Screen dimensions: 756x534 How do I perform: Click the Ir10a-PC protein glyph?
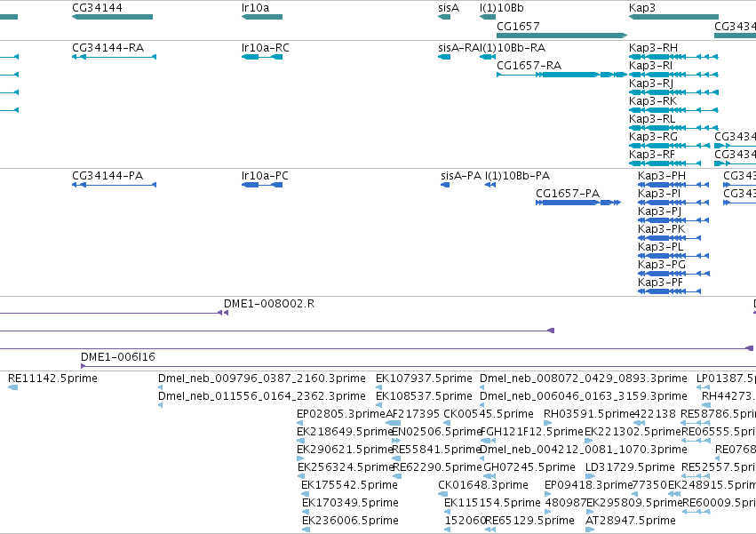click(262, 185)
